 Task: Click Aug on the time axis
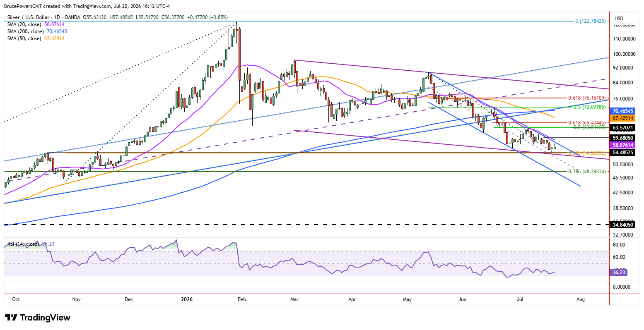point(581,299)
